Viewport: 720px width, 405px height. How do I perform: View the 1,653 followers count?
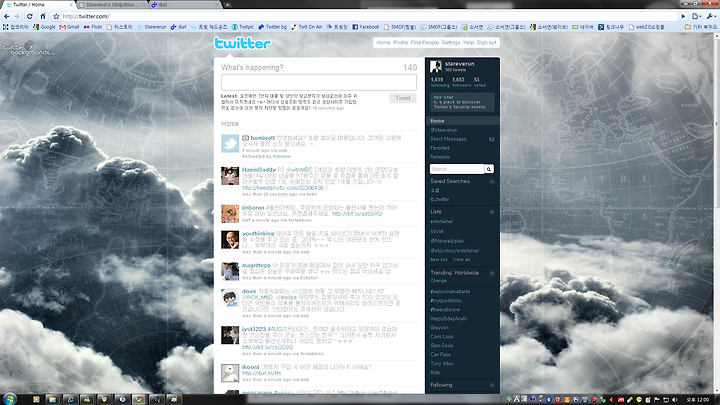point(461,82)
